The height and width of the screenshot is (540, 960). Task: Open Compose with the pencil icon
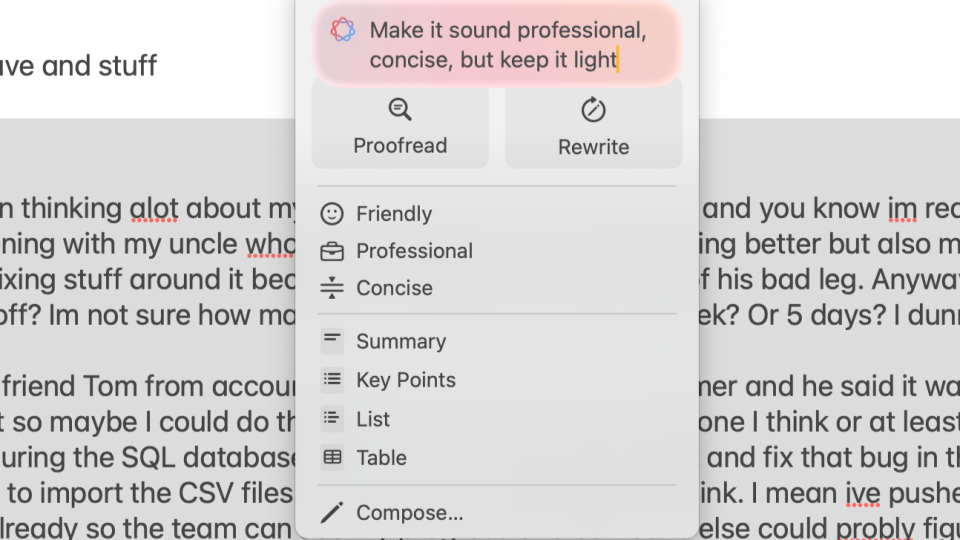click(332, 514)
